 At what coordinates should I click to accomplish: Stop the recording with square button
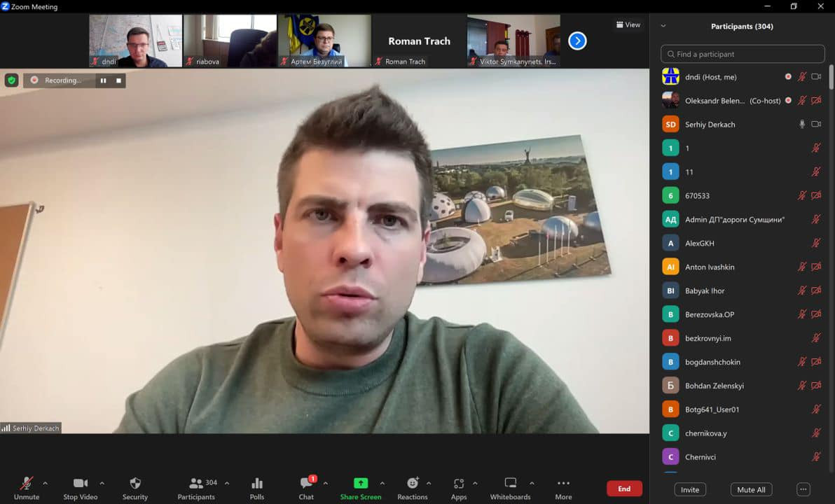[118, 80]
